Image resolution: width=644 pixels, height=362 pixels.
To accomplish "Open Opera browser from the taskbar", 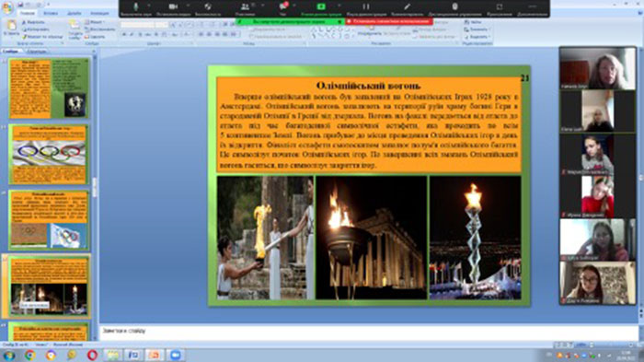I will (x=92, y=355).
